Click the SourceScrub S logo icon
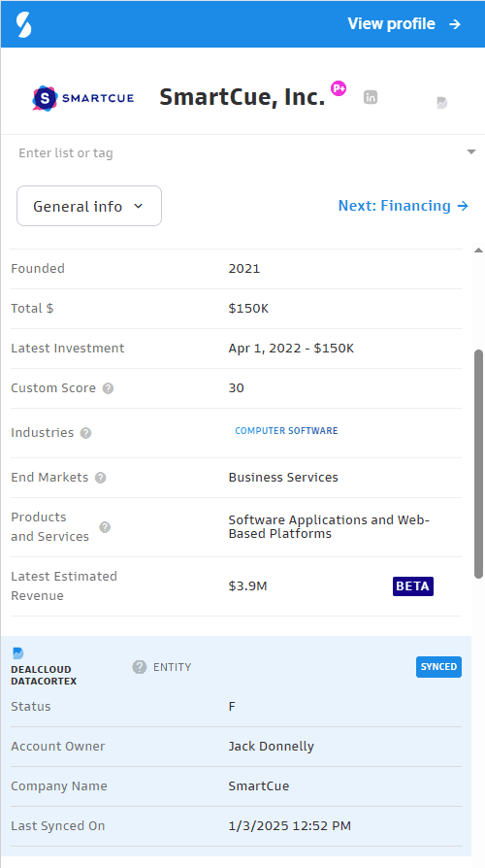This screenshot has width=485, height=868. tap(24, 24)
